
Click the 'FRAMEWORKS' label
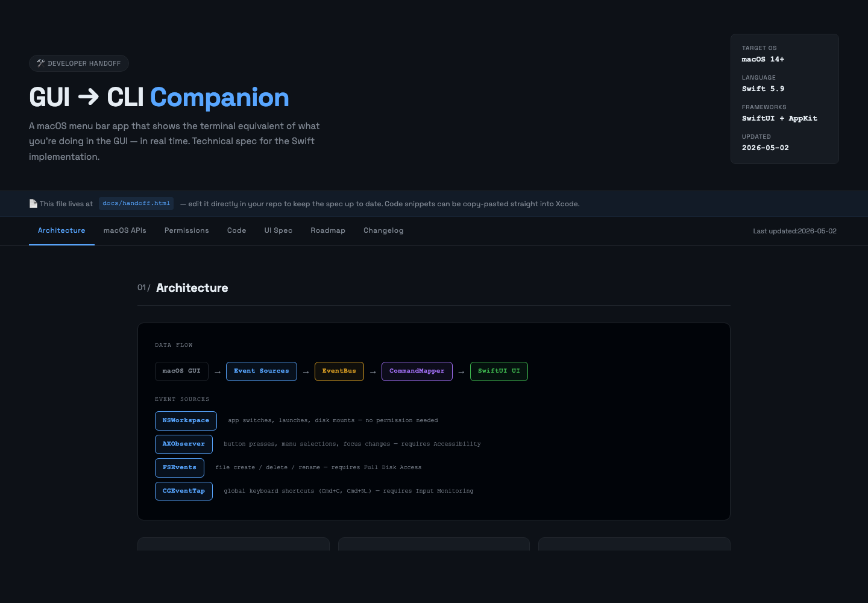764,107
